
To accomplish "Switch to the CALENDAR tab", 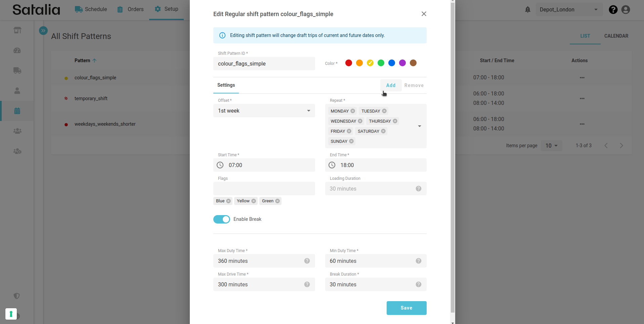I will click(616, 36).
